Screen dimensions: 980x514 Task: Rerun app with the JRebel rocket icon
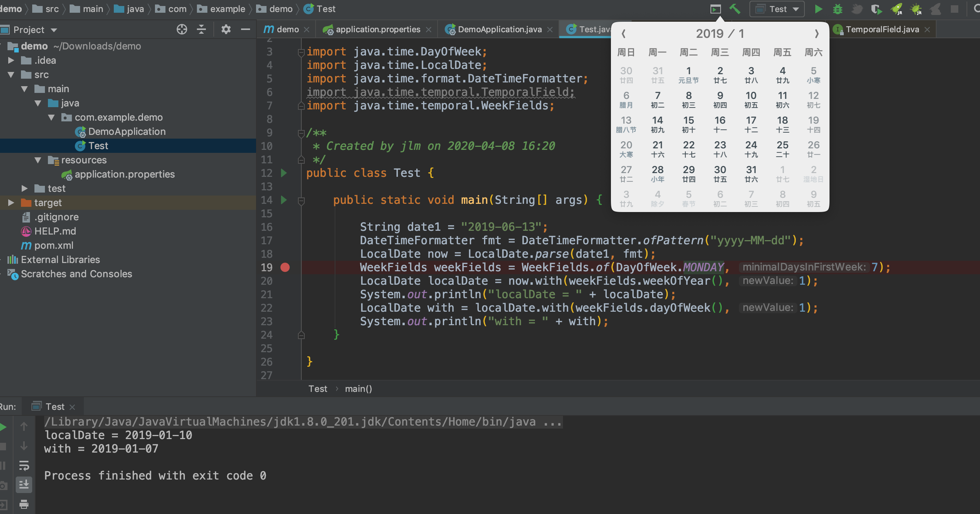coord(897,9)
